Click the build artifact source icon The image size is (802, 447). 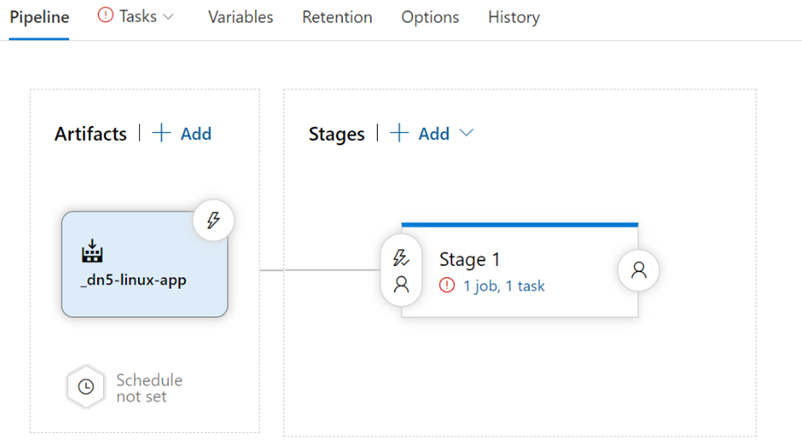tap(92, 251)
